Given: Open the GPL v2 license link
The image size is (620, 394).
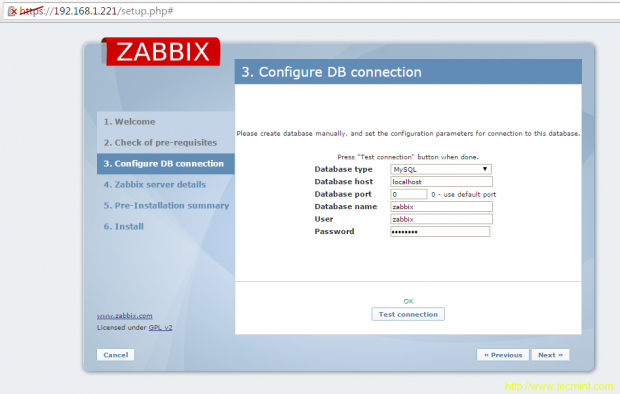Looking at the screenshot, I should (x=160, y=328).
